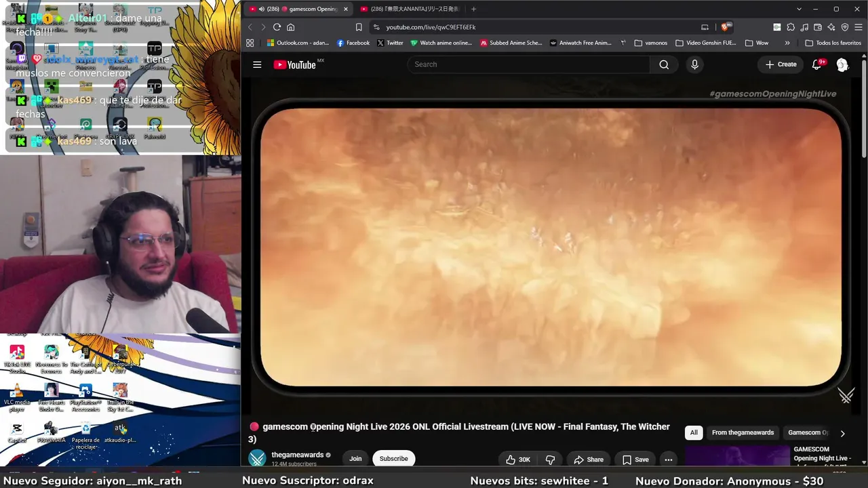Select the TikTok LIVE Studio desktop icon
Image resolution: width=868 pixels, height=488 pixels.
coord(17,359)
